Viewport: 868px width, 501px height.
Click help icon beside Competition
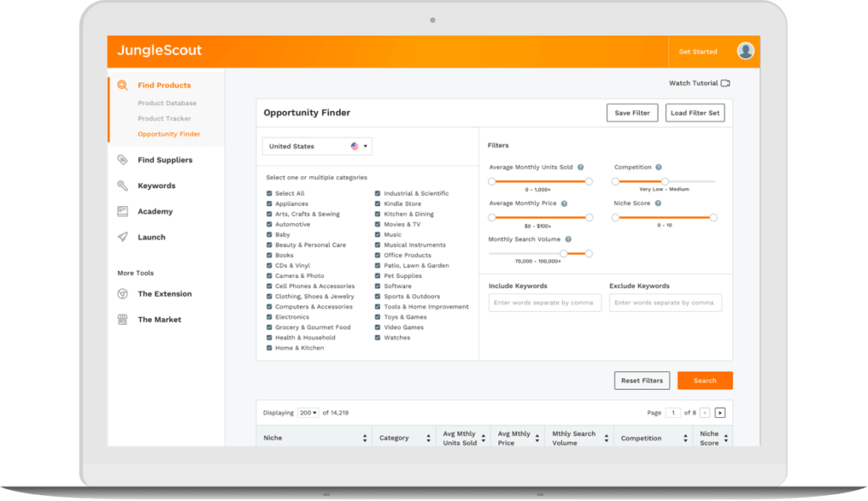[659, 167]
